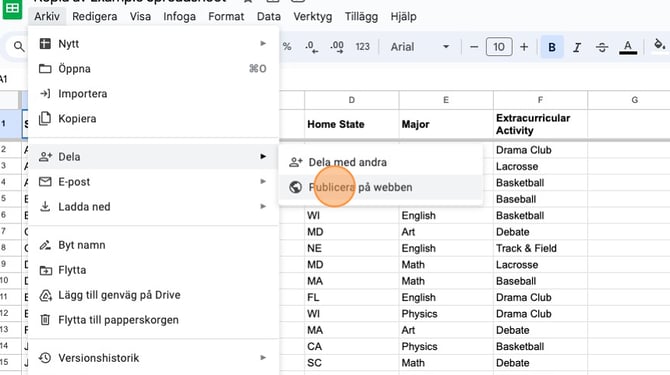
Task: Expand the Dela submenu arrow
Action: point(263,157)
